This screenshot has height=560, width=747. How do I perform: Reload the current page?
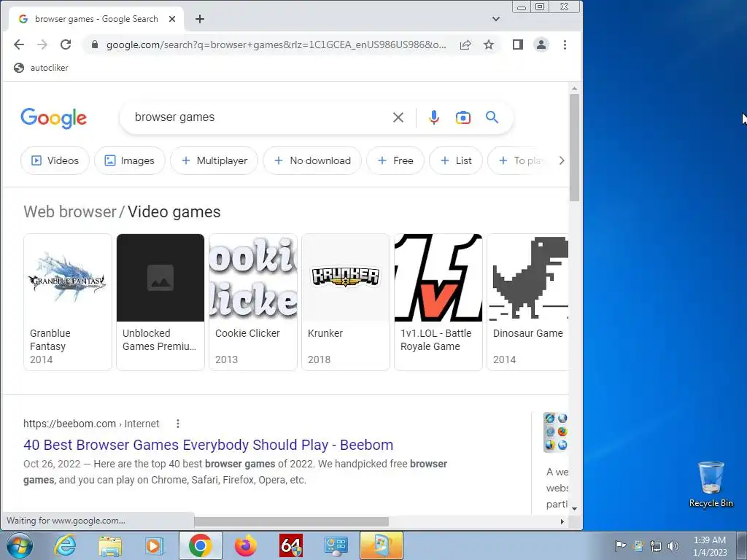(x=66, y=44)
